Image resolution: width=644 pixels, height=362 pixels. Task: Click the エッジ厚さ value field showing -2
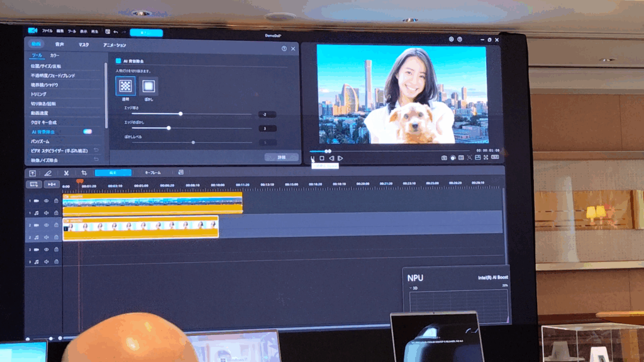267,114
